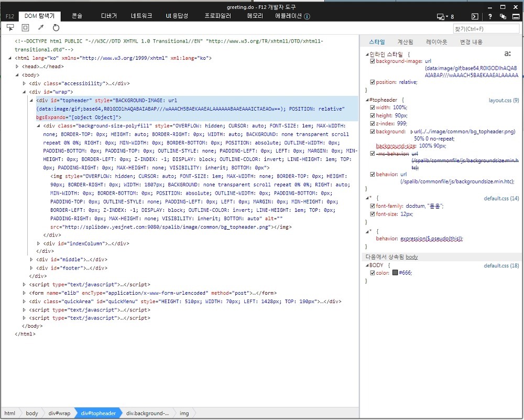Select the UI 응답성 tab
Screen dimensions: 524x420
coord(177,16)
